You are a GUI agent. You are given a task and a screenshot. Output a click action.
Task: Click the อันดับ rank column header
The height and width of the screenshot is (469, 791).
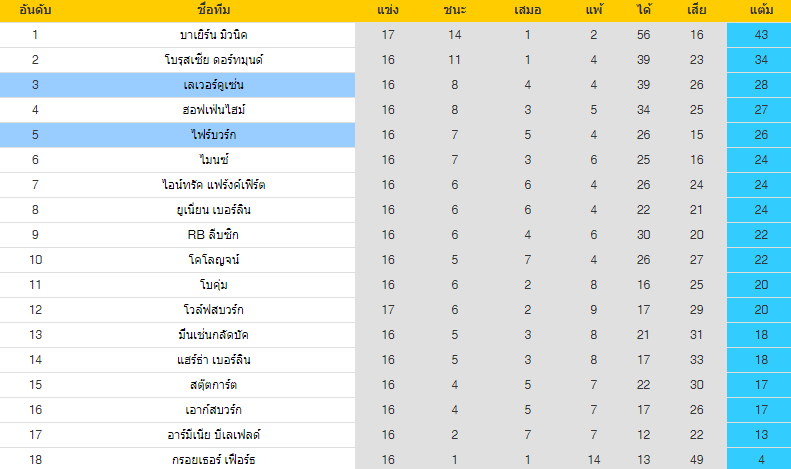(35, 10)
